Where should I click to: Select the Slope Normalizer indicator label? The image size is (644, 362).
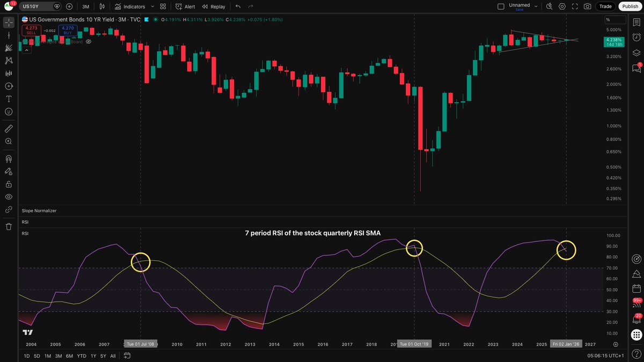(39, 211)
